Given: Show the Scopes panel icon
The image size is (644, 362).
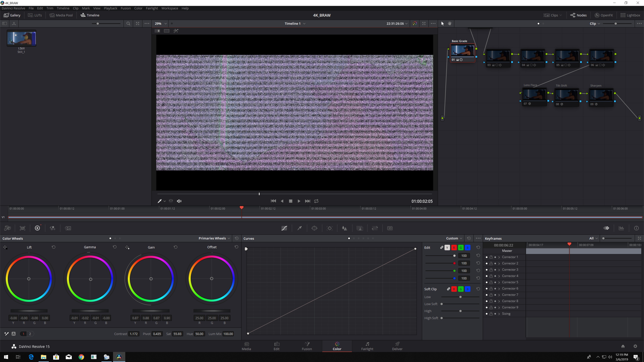Looking at the screenshot, I should pyautogui.click(x=621, y=228).
